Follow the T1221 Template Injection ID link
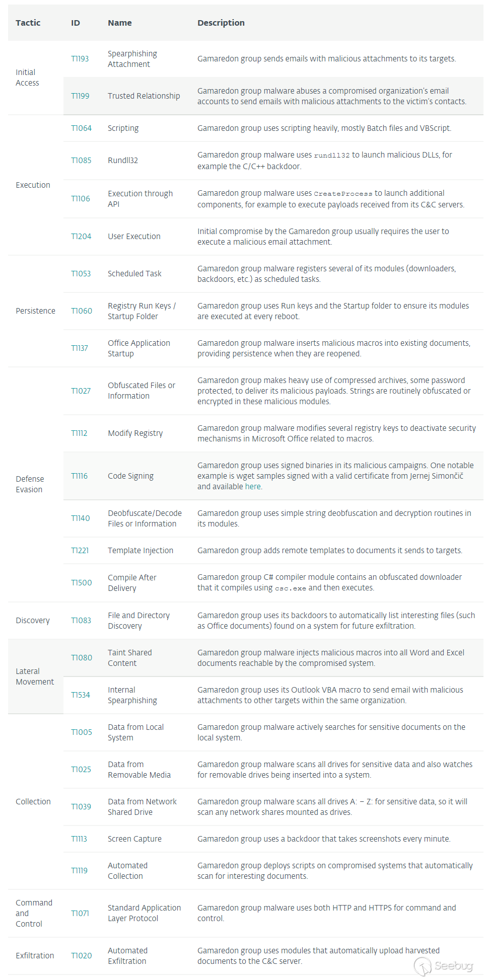The height and width of the screenshot is (980, 487). pyautogui.click(x=80, y=551)
